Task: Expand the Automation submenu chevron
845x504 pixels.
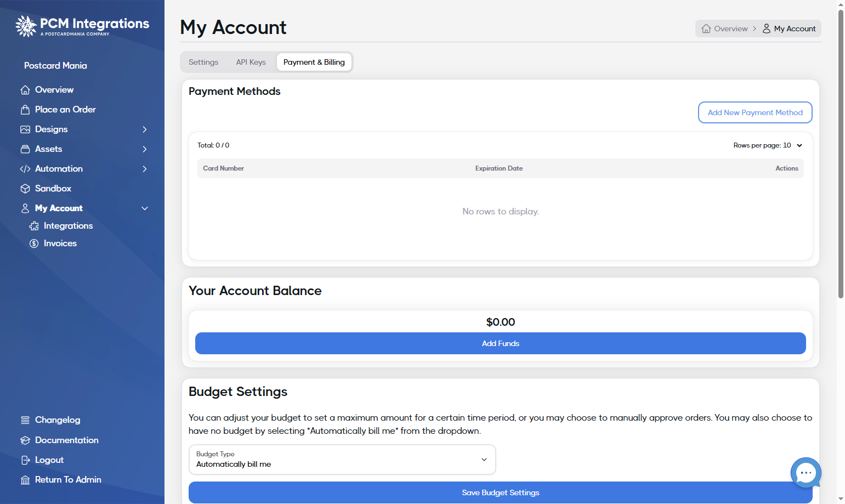Action: click(145, 169)
